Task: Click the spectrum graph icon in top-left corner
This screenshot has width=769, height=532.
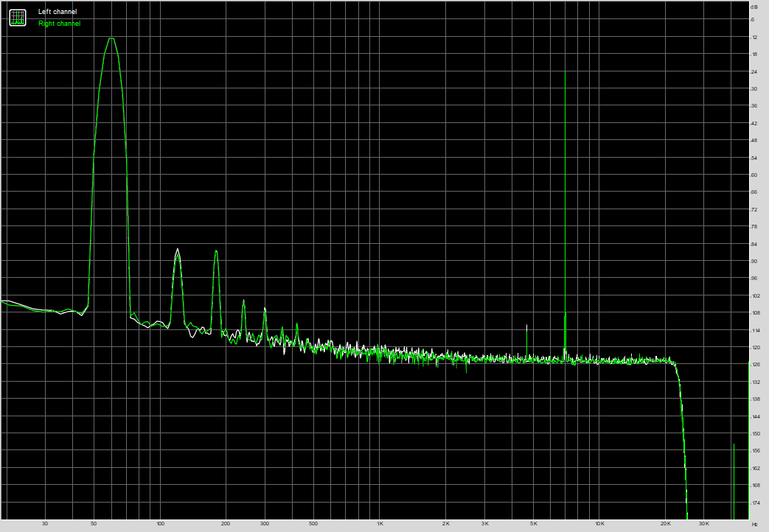Action: pyautogui.click(x=17, y=18)
